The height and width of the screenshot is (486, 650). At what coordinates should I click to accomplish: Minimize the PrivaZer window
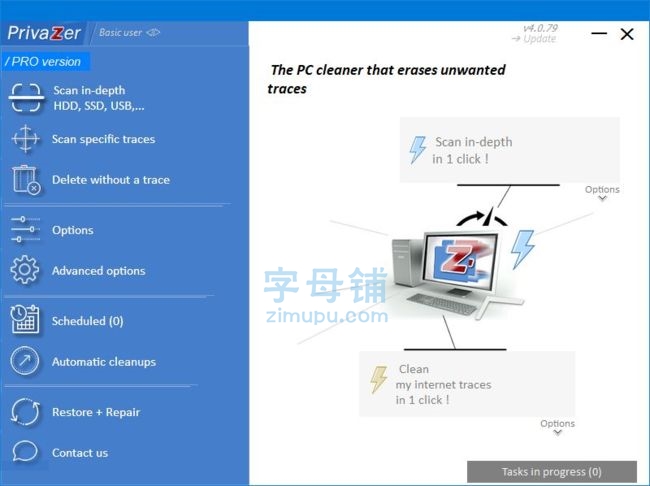point(599,33)
